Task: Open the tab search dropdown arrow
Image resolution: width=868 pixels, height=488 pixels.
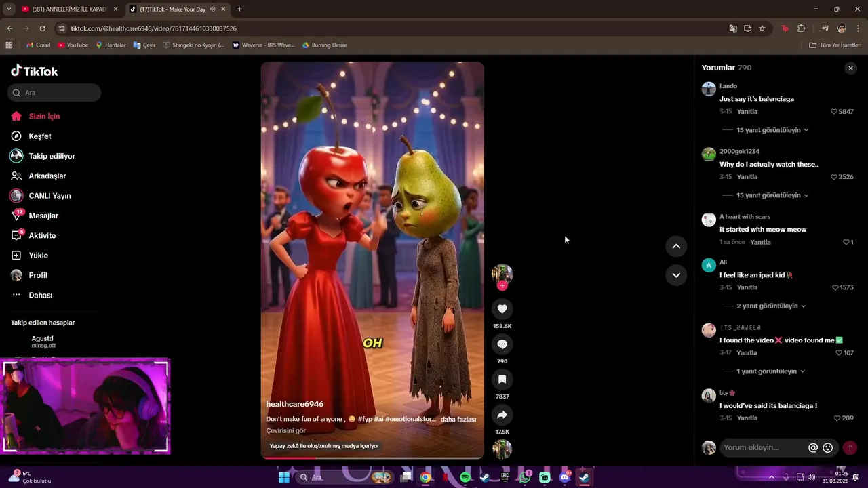Action: [8, 9]
